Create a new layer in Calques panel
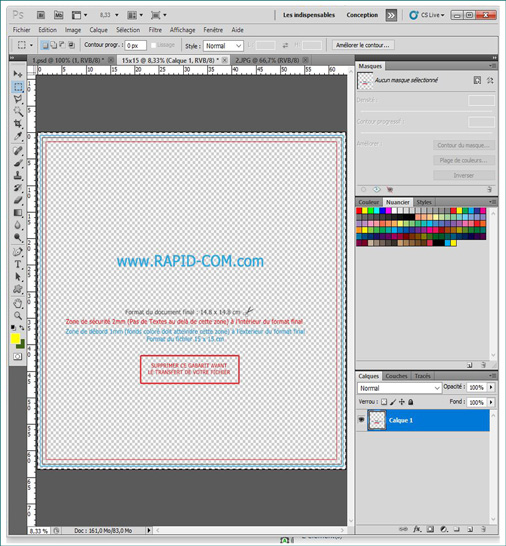 470,529
